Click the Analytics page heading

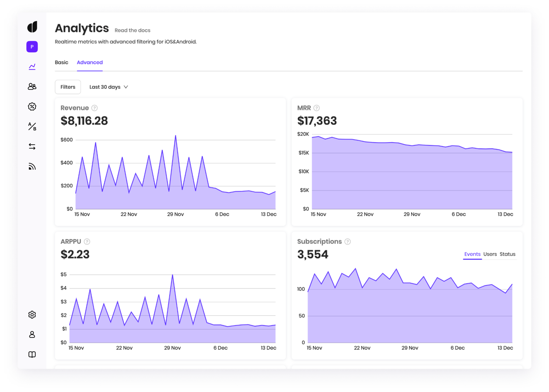(82, 28)
